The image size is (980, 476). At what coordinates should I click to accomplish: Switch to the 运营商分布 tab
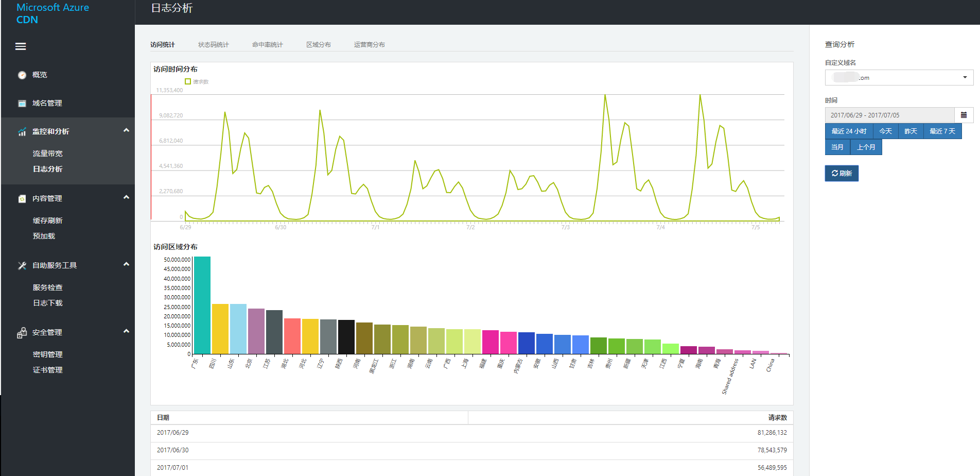pos(369,45)
